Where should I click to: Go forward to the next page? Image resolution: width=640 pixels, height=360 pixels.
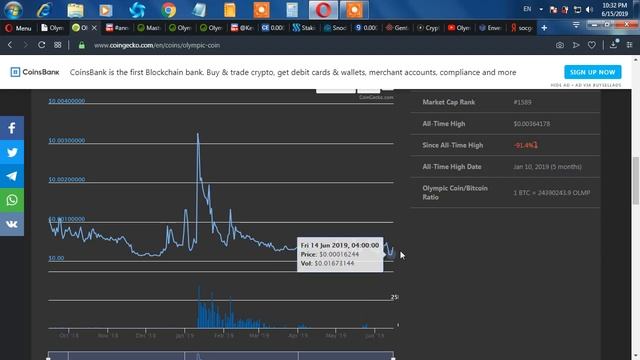coord(25,45)
